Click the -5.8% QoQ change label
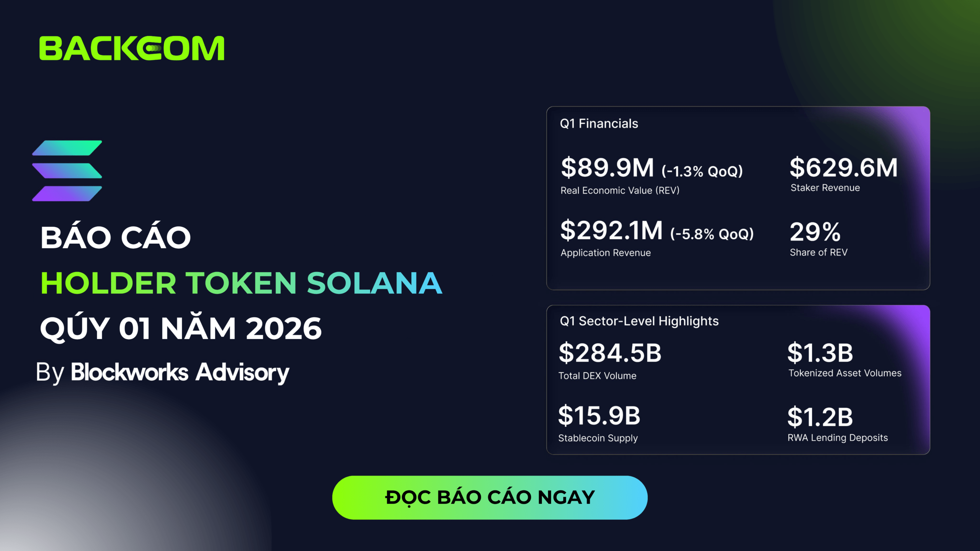This screenshot has width=980, height=551. click(x=712, y=234)
